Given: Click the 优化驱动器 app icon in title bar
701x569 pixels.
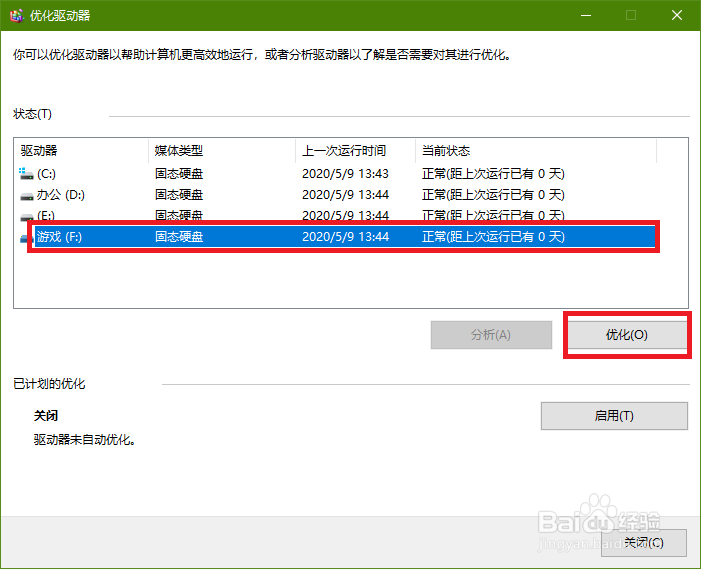Looking at the screenshot, I should (x=16, y=16).
